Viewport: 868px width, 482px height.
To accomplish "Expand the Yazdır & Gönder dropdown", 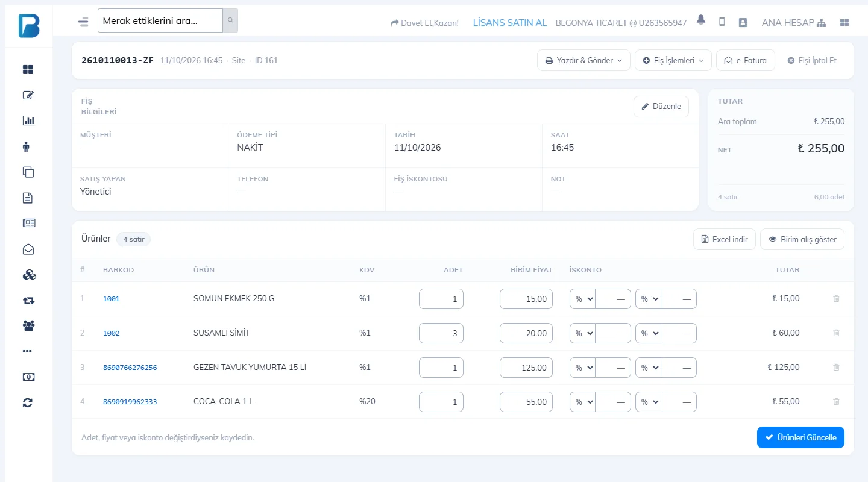I will (583, 60).
